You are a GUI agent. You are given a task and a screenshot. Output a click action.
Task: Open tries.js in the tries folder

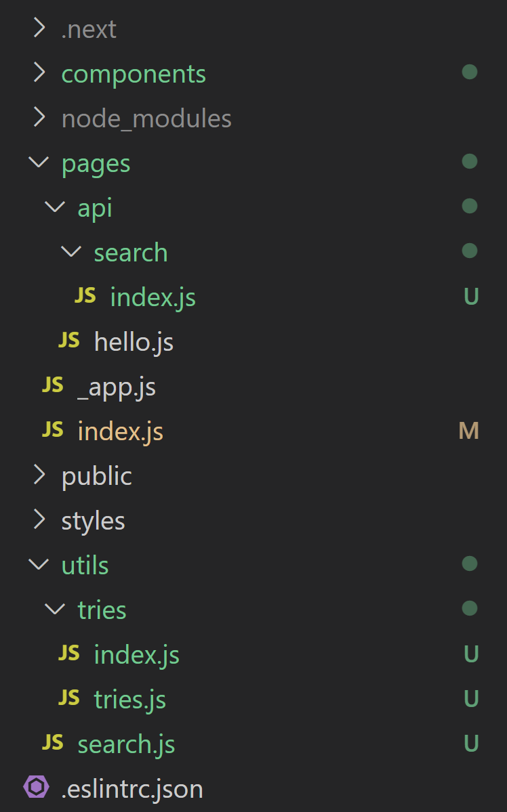[130, 700]
